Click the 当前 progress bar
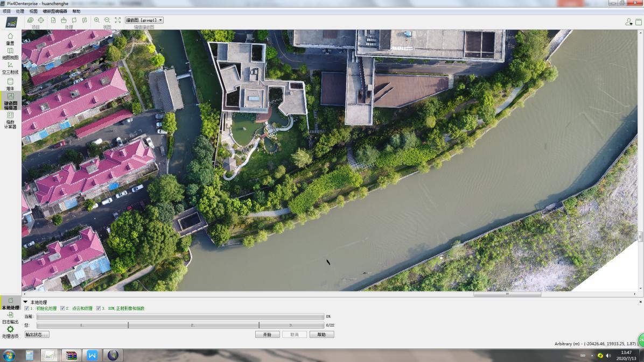The height and width of the screenshot is (362, 644). [x=180, y=316]
